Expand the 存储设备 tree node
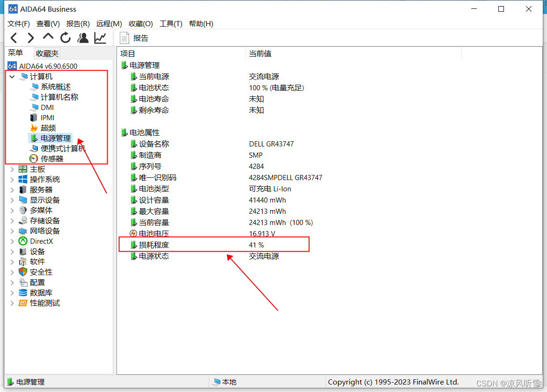This screenshot has height=392, width=547. coord(12,221)
